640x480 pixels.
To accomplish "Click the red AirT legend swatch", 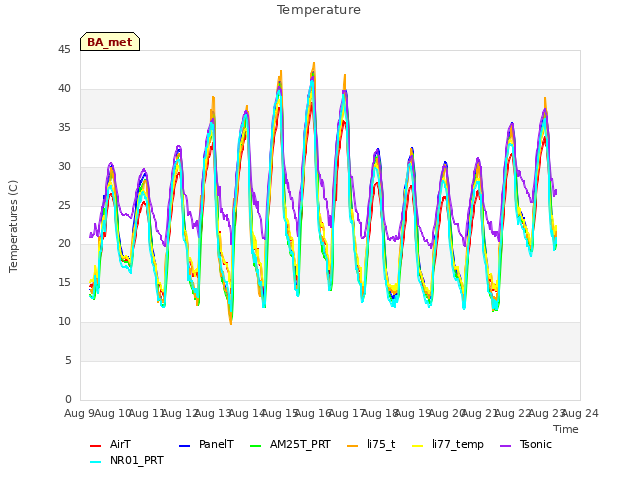I will (95, 446).
